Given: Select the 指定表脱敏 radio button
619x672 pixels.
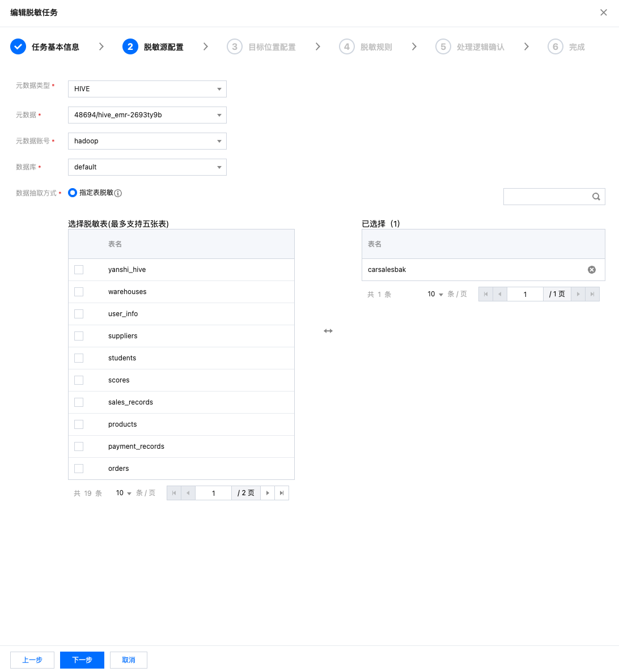Looking at the screenshot, I should click(73, 193).
